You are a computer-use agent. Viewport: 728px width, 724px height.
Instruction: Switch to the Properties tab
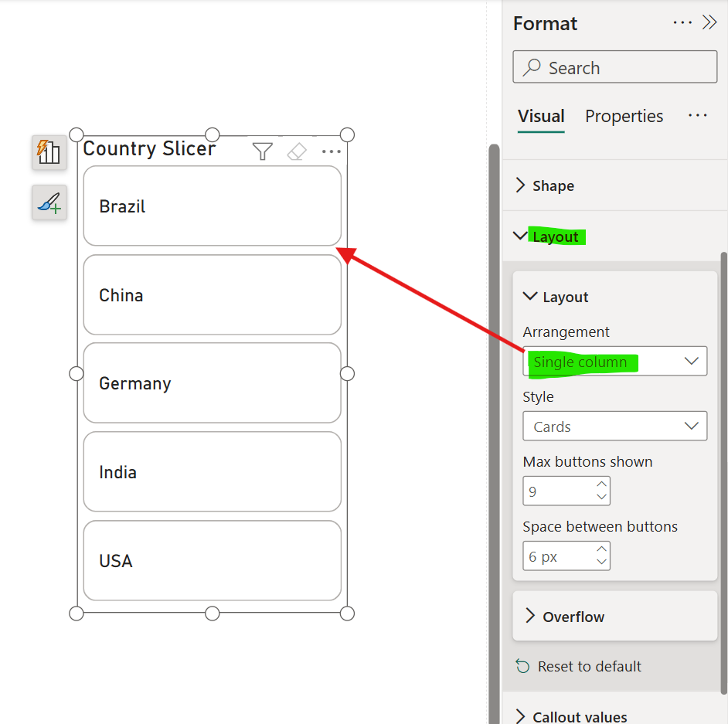click(x=624, y=116)
